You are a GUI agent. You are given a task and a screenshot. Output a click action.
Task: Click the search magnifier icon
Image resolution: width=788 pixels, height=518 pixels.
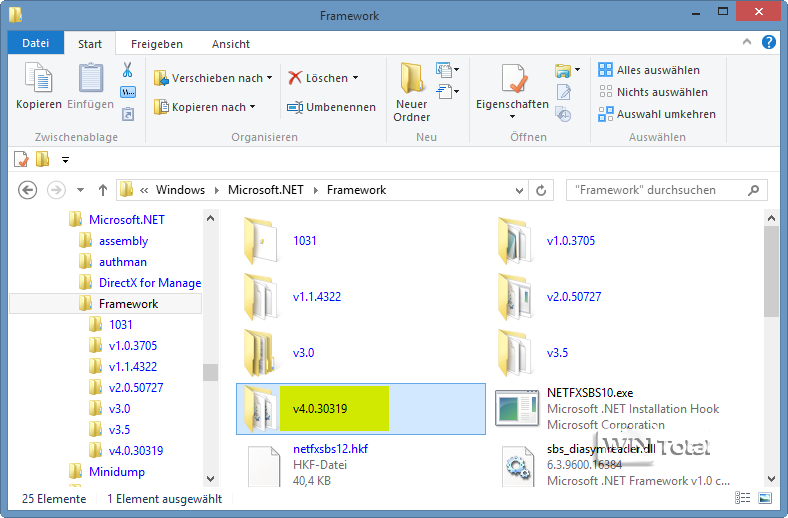pyautogui.click(x=753, y=190)
